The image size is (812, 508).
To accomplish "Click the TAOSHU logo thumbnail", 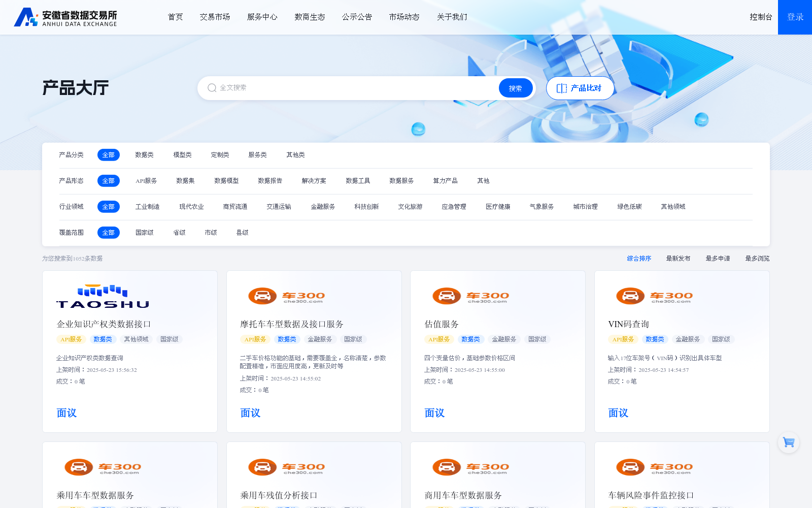I will point(103,297).
